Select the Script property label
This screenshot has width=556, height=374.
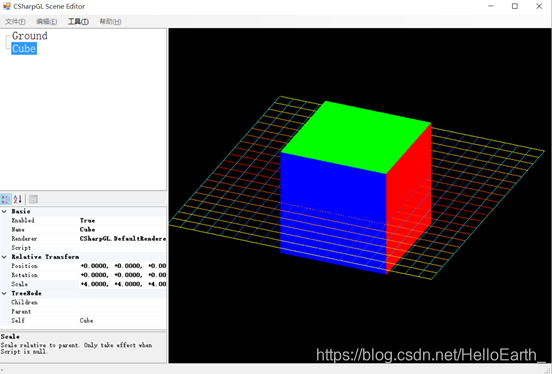coord(21,248)
